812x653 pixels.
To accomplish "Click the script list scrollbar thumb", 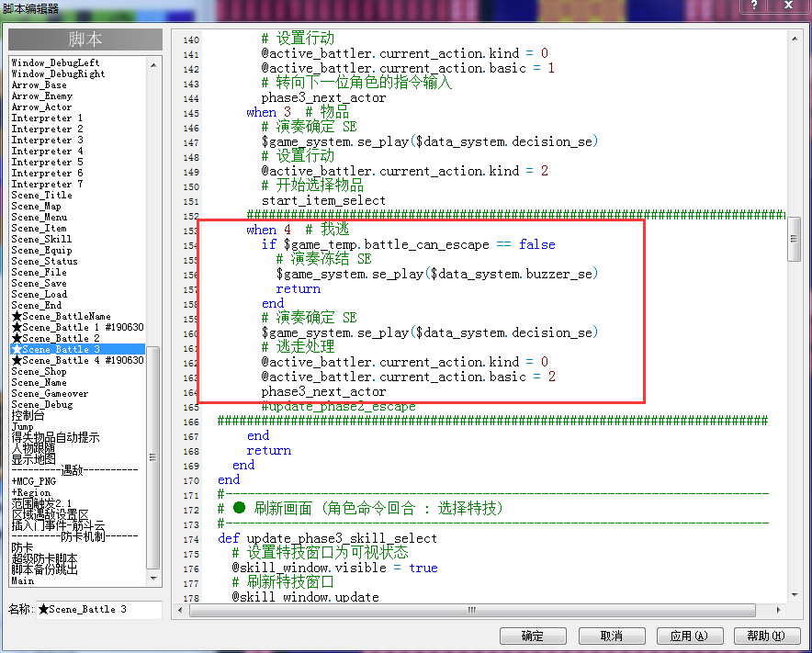I will click(153, 457).
